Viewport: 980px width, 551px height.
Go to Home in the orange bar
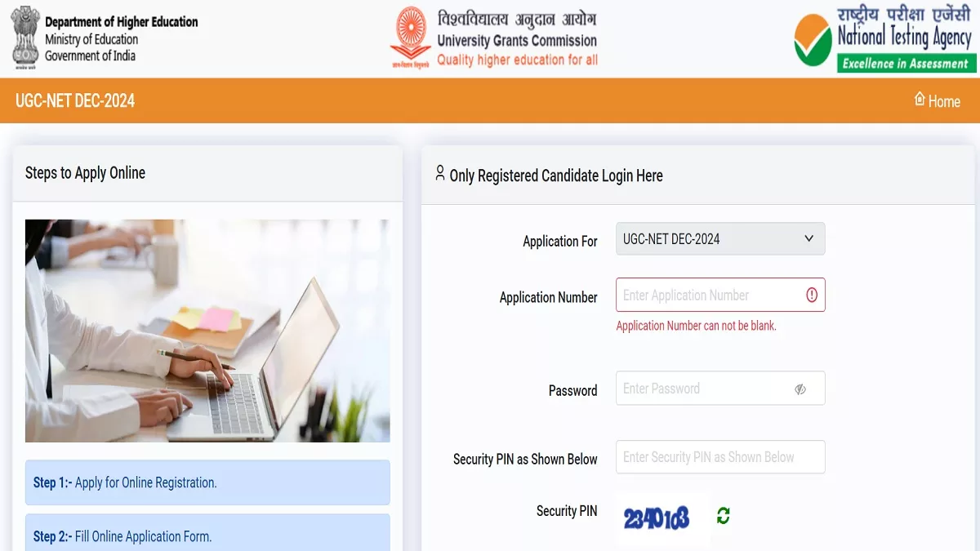(937, 100)
